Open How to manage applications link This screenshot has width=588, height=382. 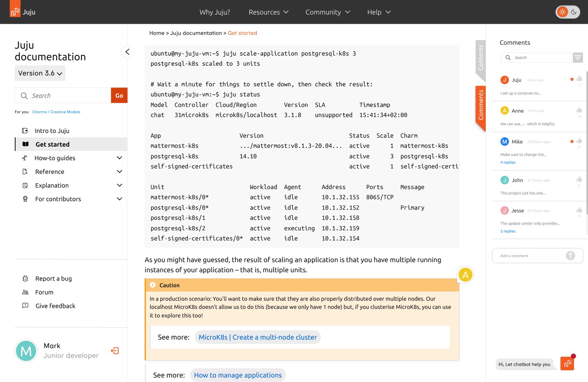point(238,375)
